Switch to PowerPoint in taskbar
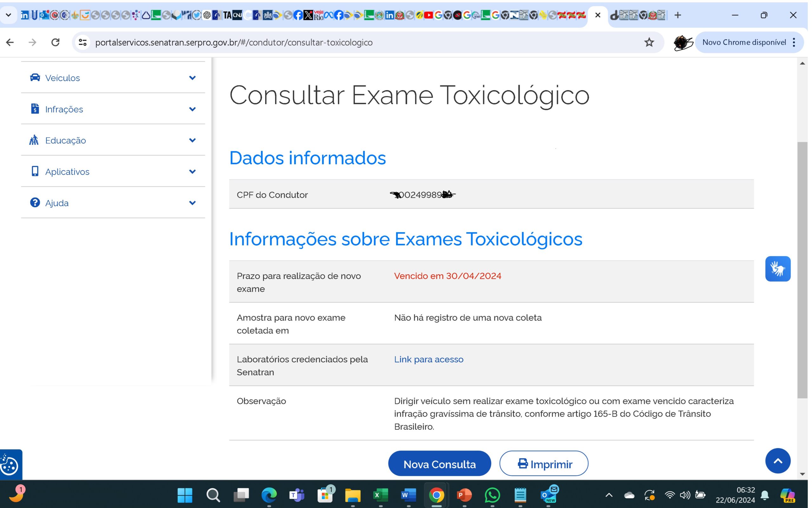 coord(464,495)
